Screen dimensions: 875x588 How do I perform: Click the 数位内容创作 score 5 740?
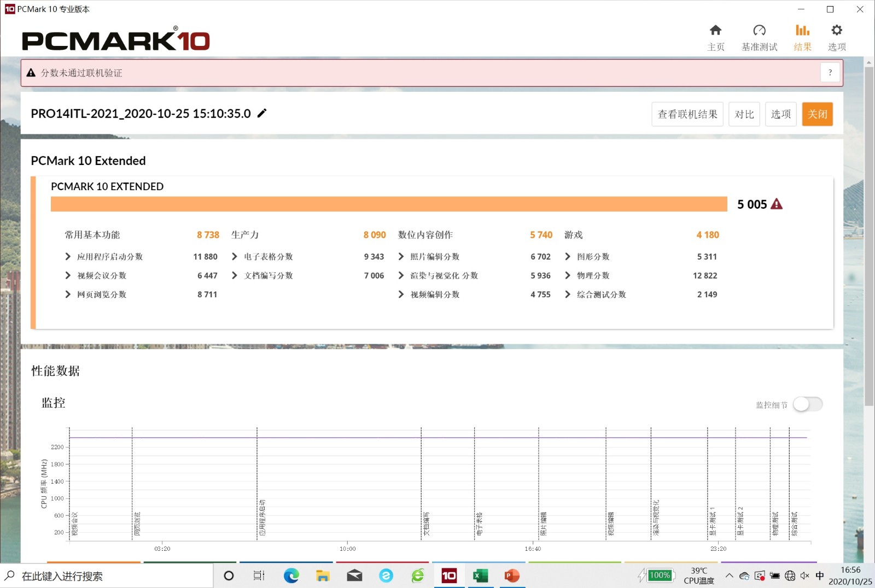click(541, 234)
